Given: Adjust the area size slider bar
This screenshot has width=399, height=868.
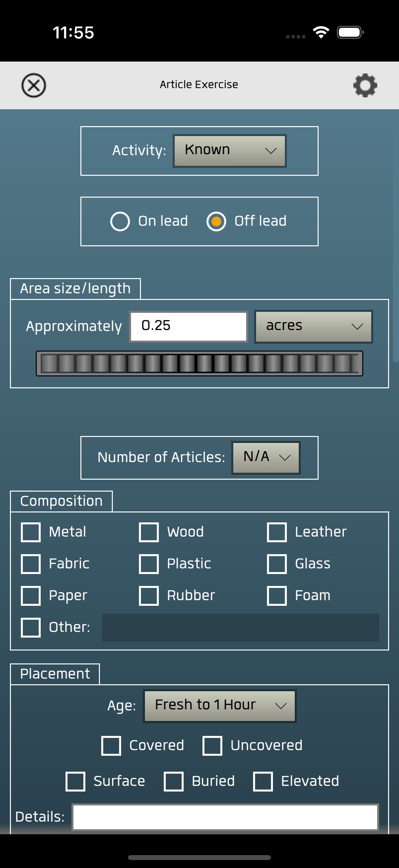Looking at the screenshot, I should (199, 363).
